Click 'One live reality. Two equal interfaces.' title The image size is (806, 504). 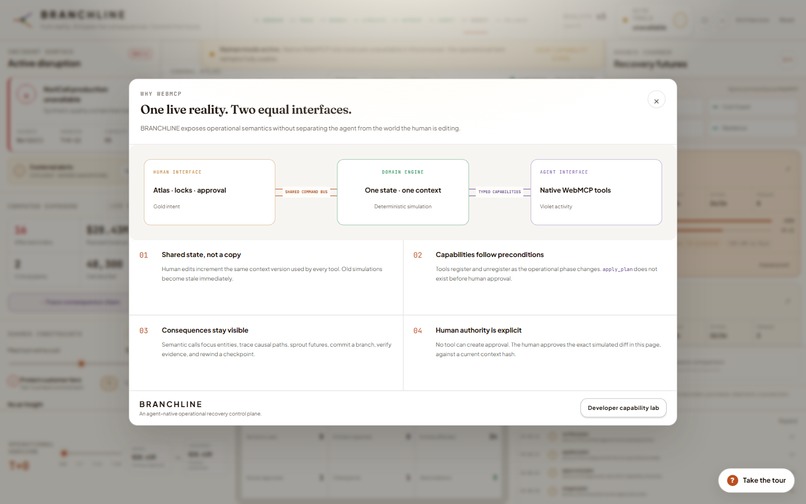pyautogui.click(x=246, y=110)
